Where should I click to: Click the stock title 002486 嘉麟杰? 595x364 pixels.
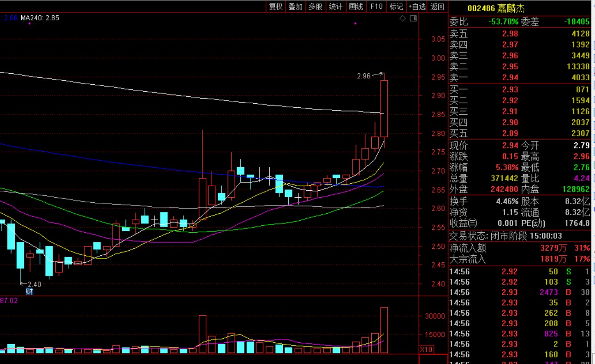pyautogui.click(x=496, y=8)
